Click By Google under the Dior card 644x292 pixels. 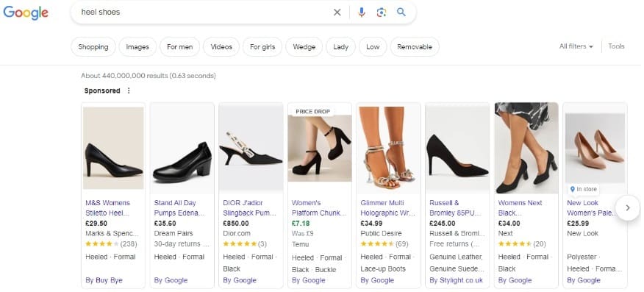(x=240, y=280)
